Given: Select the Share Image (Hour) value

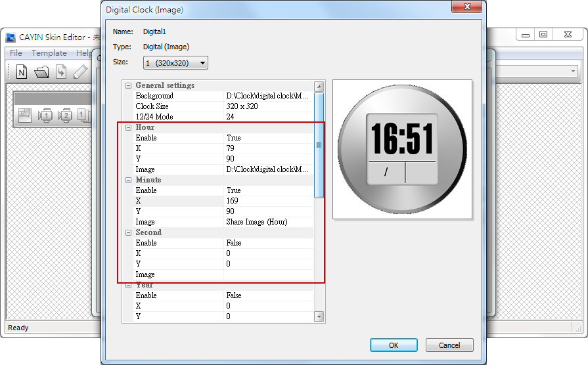Looking at the screenshot, I should point(269,222).
